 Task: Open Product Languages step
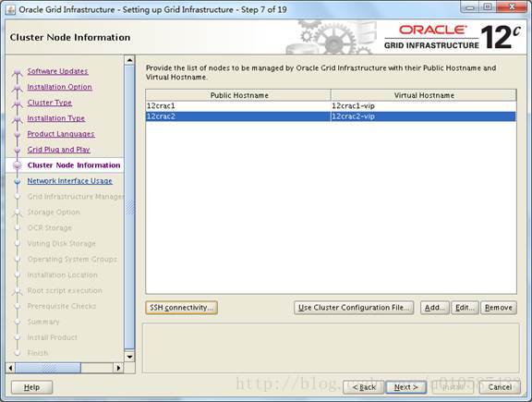pyautogui.click(x=61, y=134)
